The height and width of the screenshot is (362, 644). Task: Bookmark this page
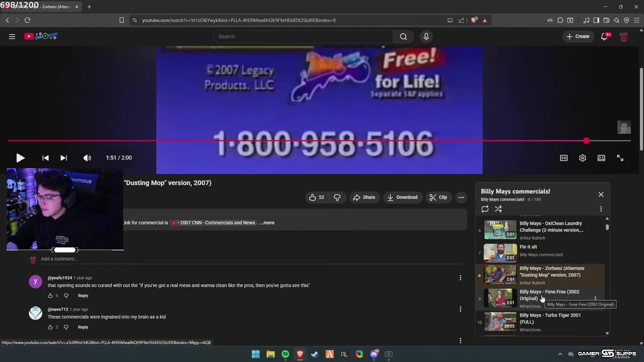(122, 20)
